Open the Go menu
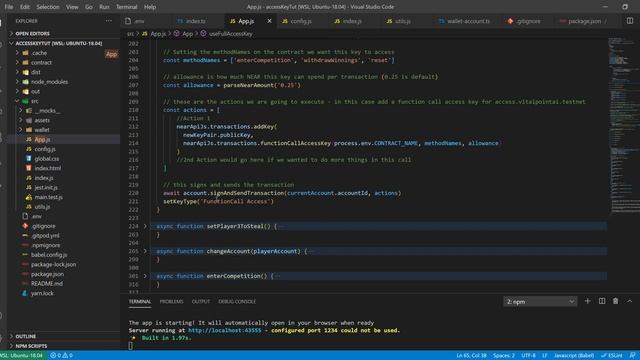The height and width of the screenshot is (360, 640). click(89, 7)
